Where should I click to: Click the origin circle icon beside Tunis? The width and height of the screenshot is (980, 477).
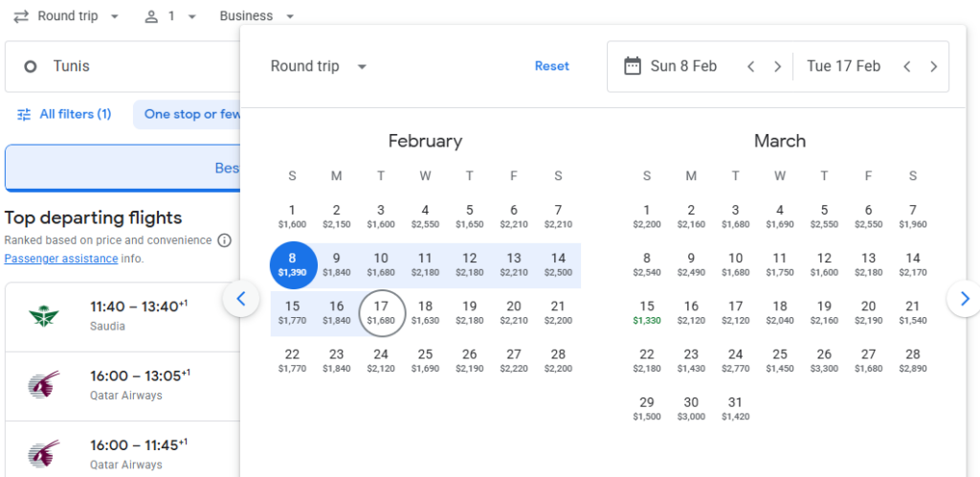(30, 66)
